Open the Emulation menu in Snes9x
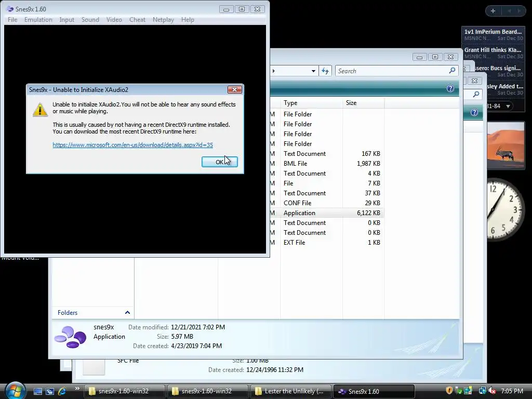 [x=38, y=20]
